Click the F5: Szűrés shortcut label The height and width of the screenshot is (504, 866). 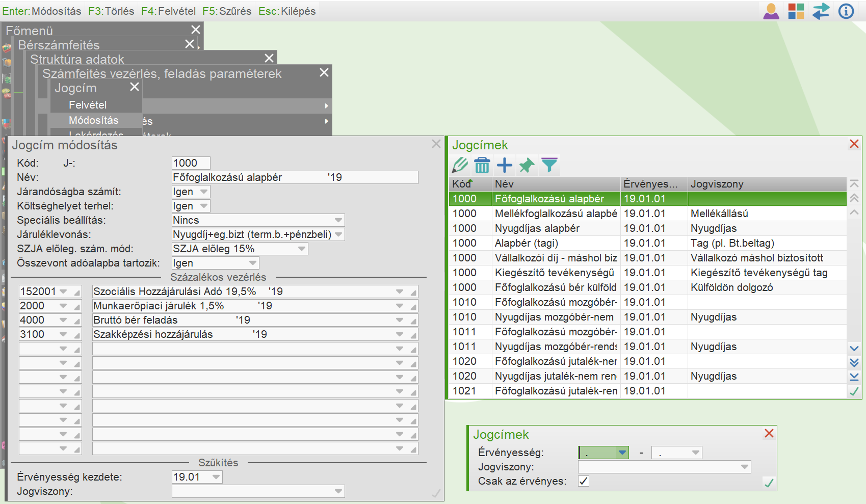pyautogui.click(x=227, y=11)
